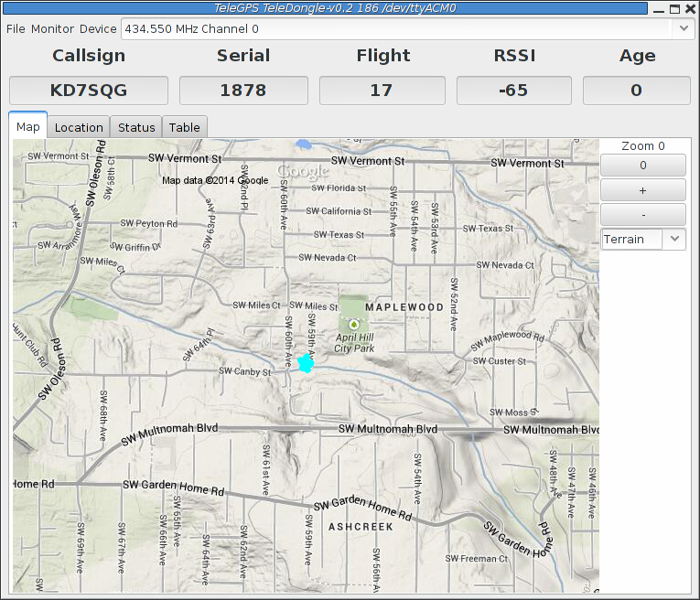
Task: Open the File menu
Action: (16, 28)
